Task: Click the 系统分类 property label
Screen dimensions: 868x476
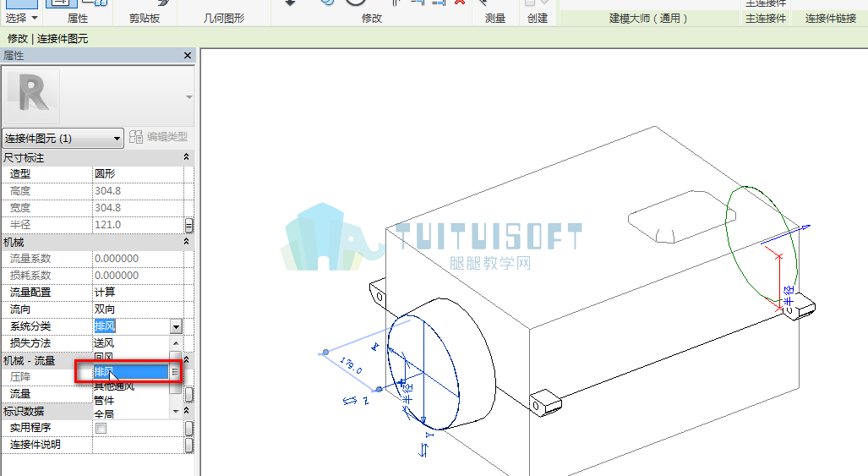Action: [x=30, y=326]
